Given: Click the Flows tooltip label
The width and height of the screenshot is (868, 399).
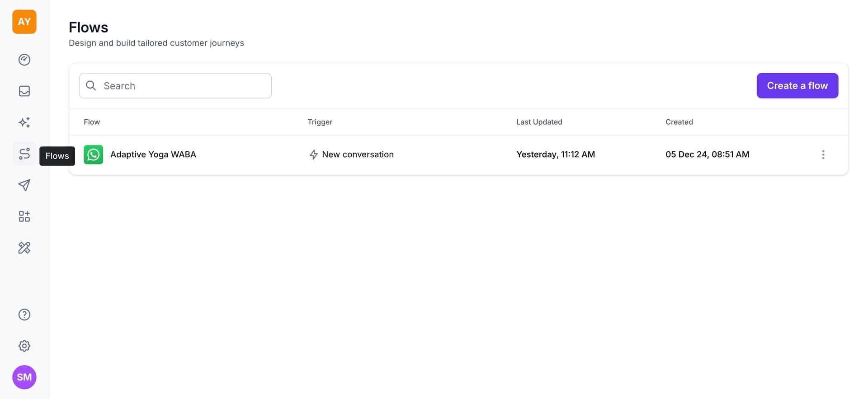Looking at the screenshot, I should pos(57,156).
